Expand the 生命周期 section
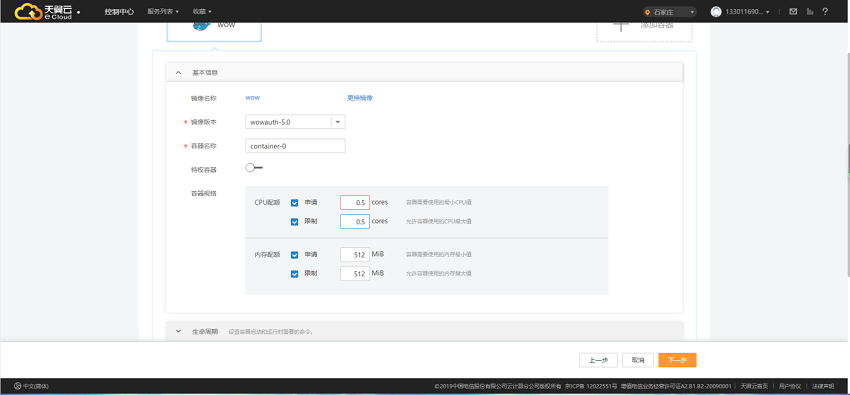The width and height of the screenshot is (850, 395). tap(424, 332)
